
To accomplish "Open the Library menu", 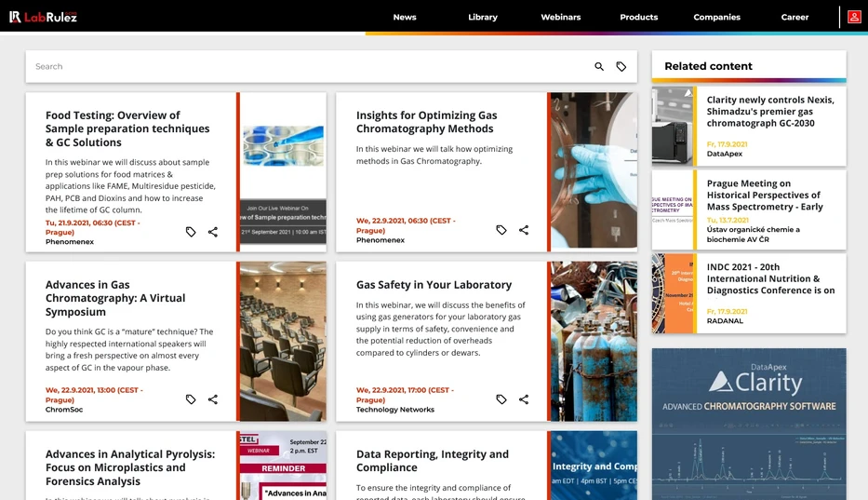I will [483, 17].
